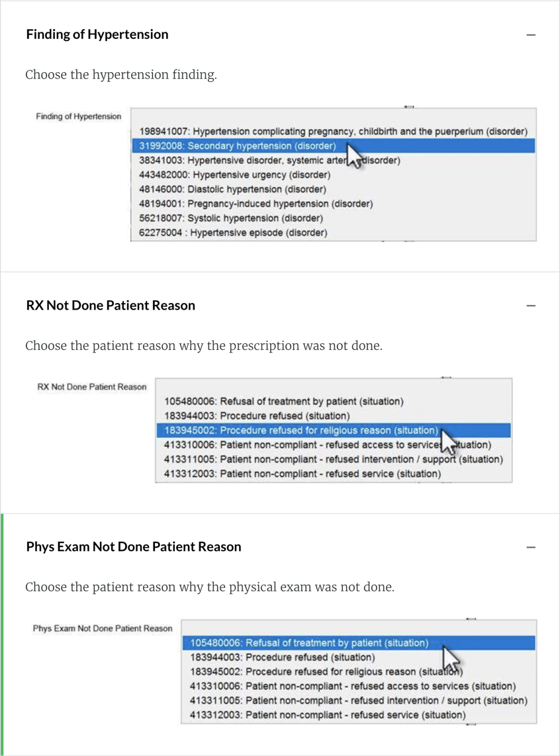Viewport: 560px width, 756px height.
Task: Collapse the RX Not Done Patient Reason section
Action: (x=530, y=306)
